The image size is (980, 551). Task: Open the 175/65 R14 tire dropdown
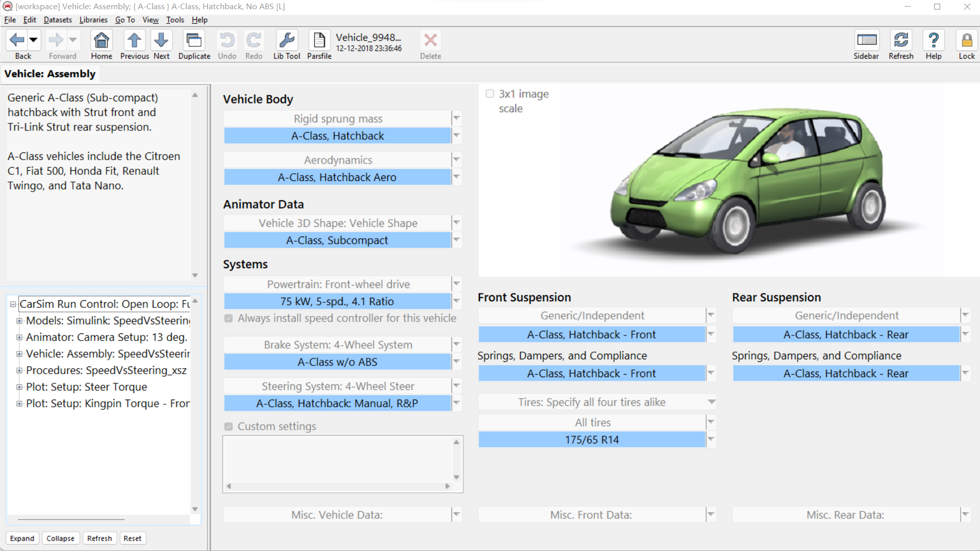pyautogui.click(x=711, y=439)
